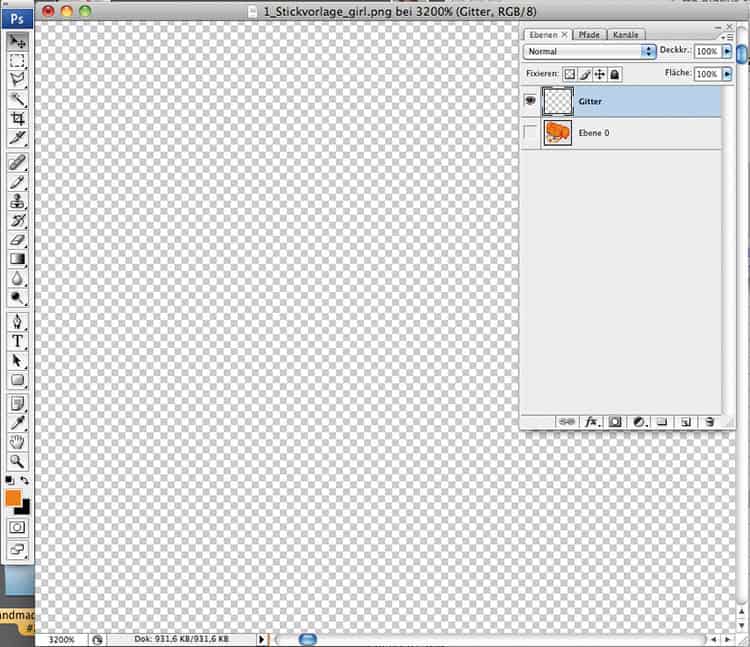The image size is (750, 647).
Task: Expand the Fläche fill slider arrow
Action: [x=727, y=74]
